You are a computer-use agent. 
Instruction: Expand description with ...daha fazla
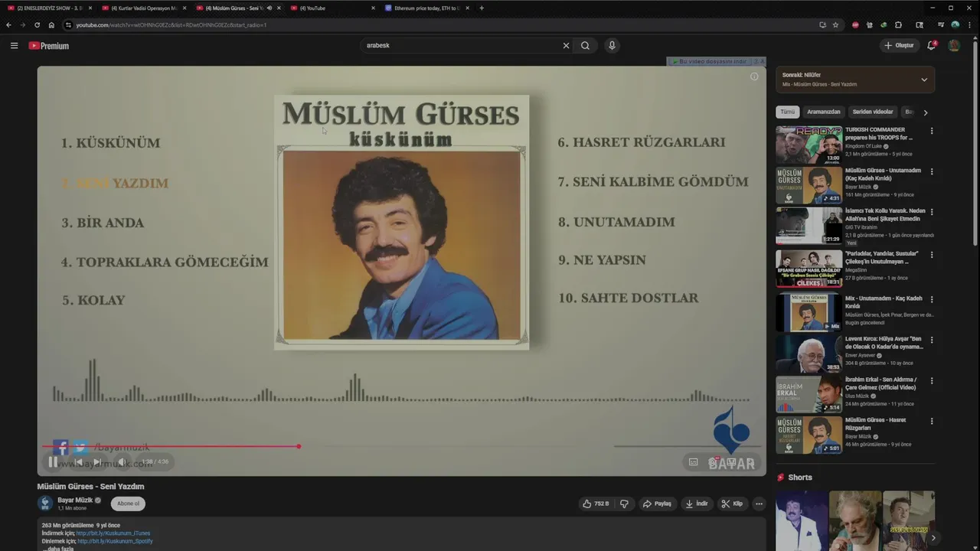[x=58, y=549]
